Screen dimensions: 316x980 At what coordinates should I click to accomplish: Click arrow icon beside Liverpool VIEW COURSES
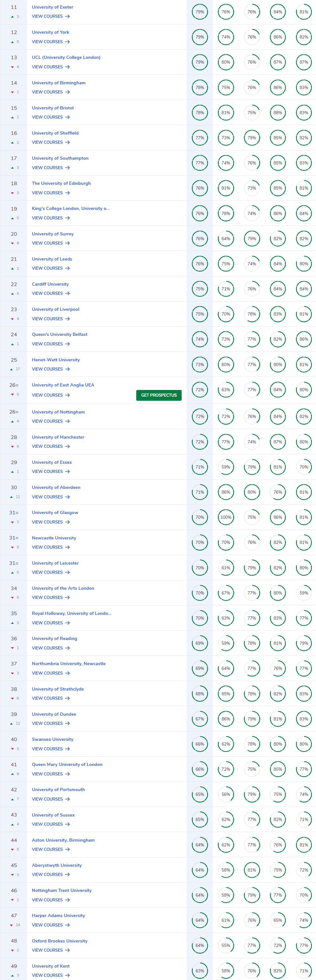point(67,319)
